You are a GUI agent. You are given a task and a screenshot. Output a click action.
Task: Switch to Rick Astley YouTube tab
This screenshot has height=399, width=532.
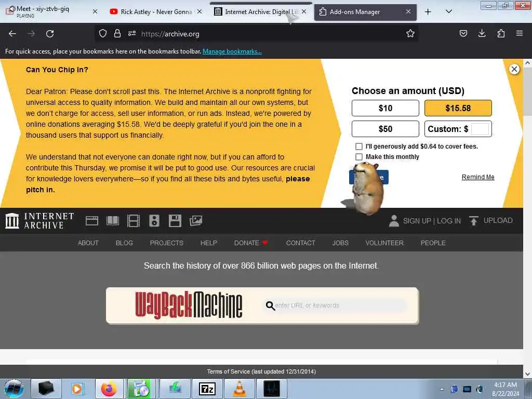click(x=151, y=12)
